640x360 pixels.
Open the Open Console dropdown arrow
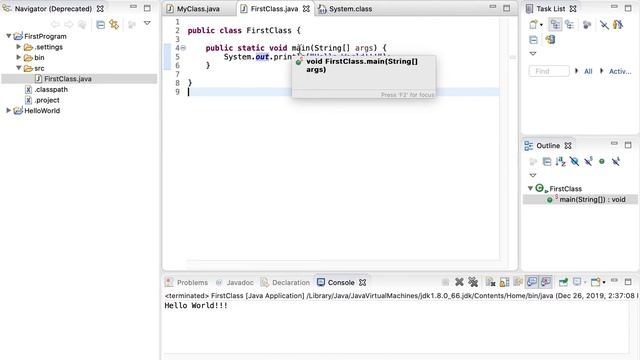(604, 282)
